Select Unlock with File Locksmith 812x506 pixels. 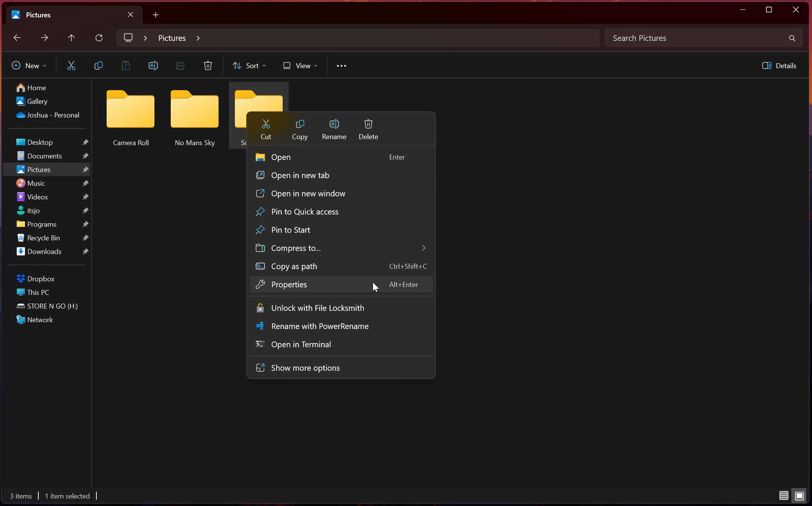tap(317, 307)
